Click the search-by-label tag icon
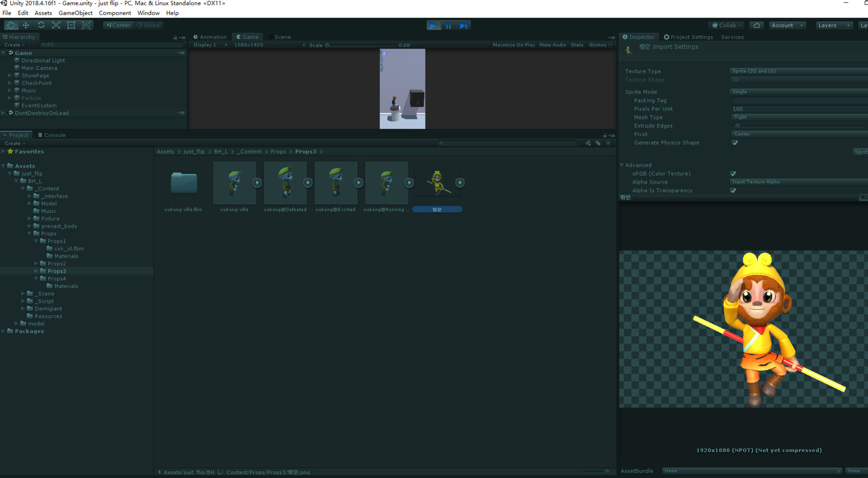Image resolution: width=868 pixels, height=478 pixels. 598,143
